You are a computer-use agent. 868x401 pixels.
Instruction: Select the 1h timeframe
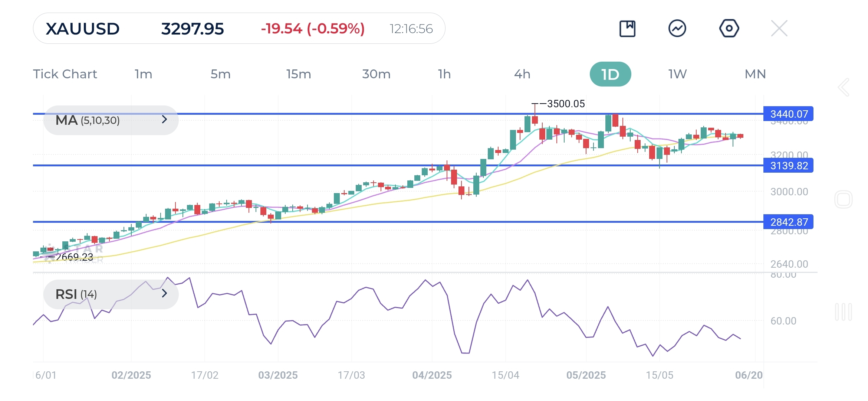click(x=444, y=74)
